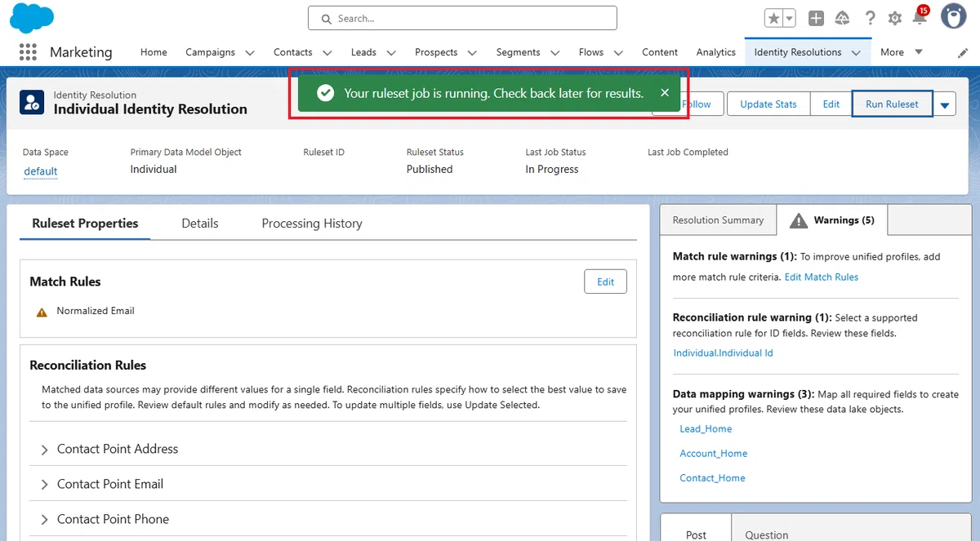Screen dimensions: 980x541
Task: Open the Lead_Home data lake link
Action: pyautogui.click(x=706, y=429)
